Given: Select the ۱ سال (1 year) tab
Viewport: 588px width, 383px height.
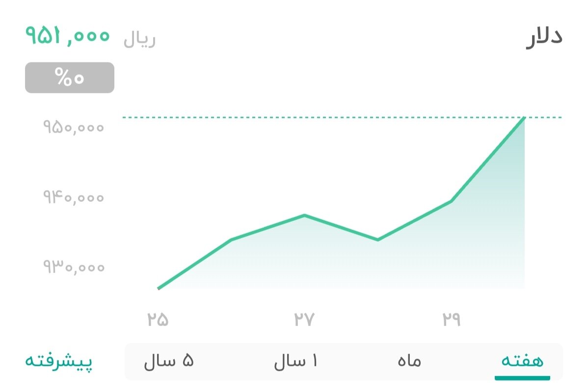Looking at the screenshot, I should pyautogui.click(x=295, y=360).
